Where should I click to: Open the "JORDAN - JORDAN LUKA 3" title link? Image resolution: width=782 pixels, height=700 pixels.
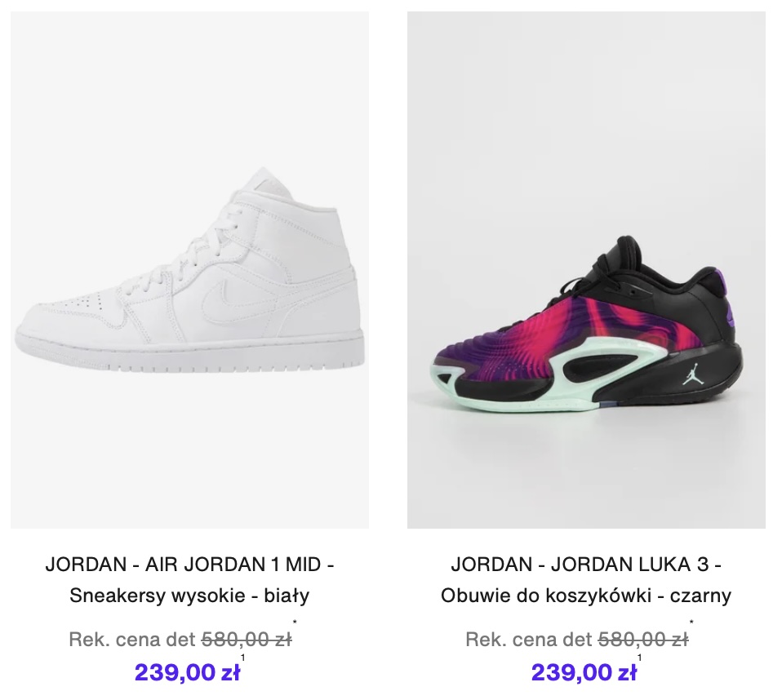pyautogui.click(x=586, y=565)
